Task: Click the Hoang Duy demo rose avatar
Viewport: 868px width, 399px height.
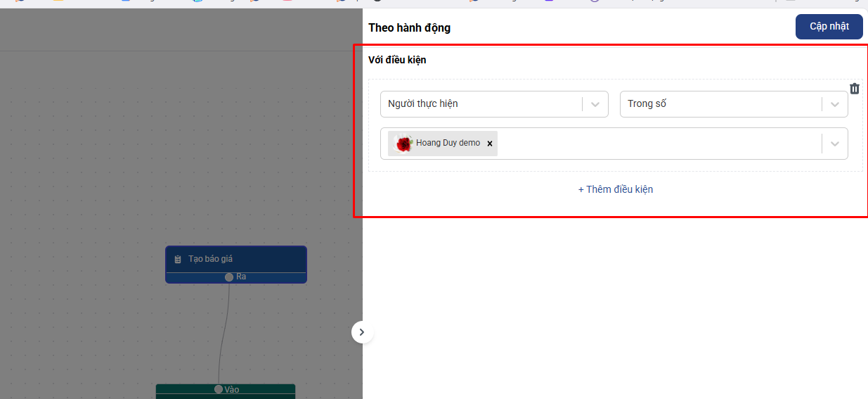Action: (403, 144)
